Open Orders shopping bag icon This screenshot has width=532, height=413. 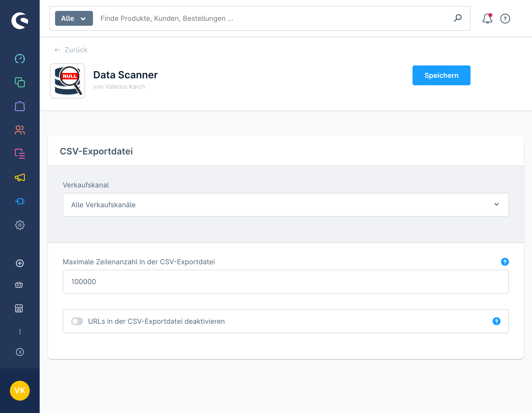[x=20, y=106]
